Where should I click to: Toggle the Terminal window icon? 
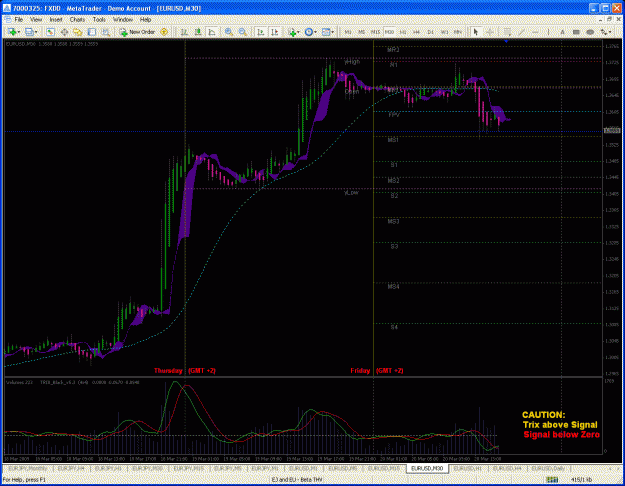92,32
